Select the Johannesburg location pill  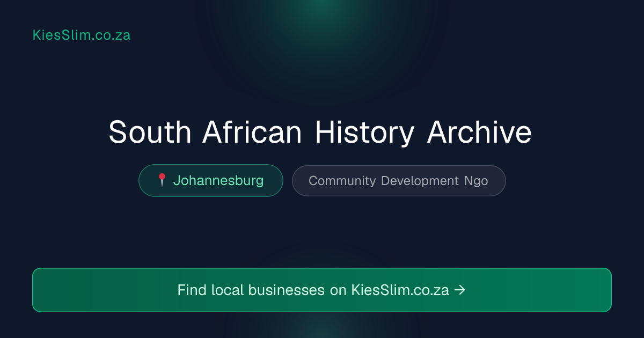point(211,180)
